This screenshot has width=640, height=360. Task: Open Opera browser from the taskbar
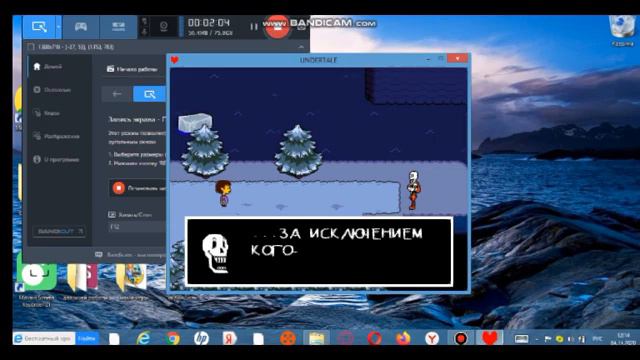(374, 338)
